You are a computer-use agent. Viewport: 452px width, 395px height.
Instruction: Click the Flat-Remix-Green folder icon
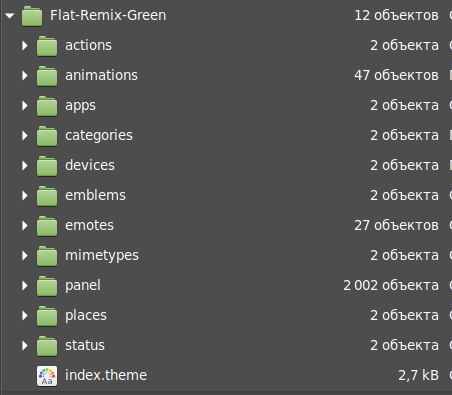pos(32,16)
